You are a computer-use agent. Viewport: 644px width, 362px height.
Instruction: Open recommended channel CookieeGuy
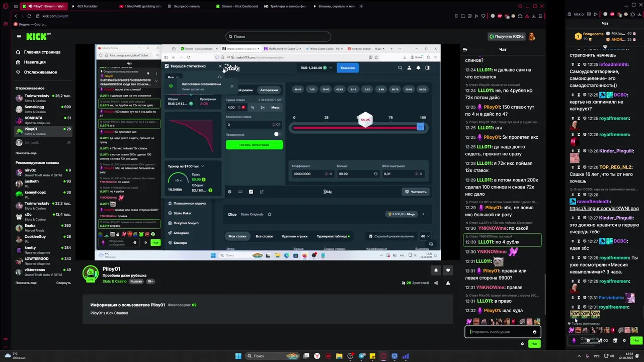(43, 238)
